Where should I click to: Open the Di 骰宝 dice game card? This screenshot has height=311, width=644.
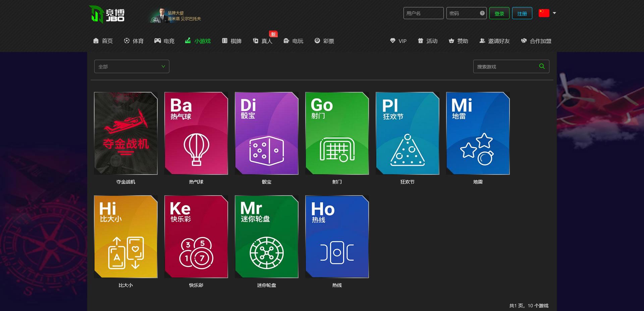click(x=267, y=133)
